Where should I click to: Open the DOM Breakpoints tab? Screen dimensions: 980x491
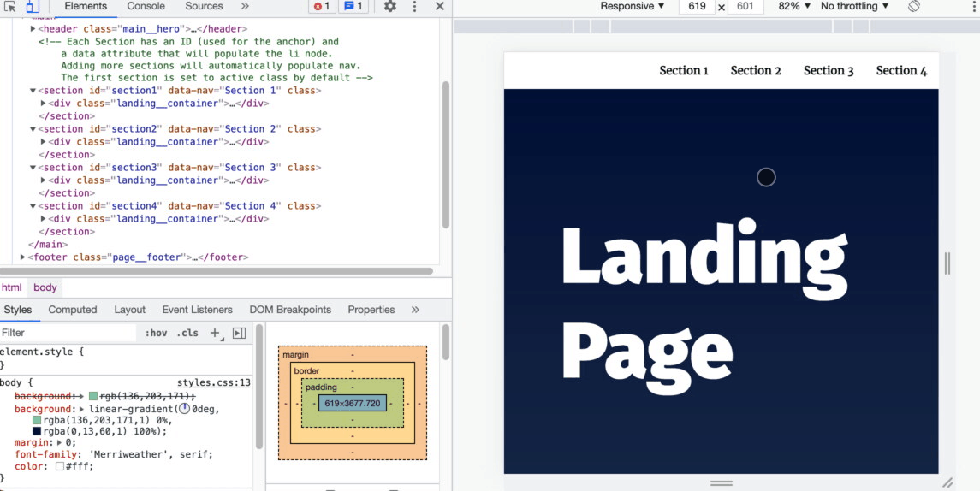click(x=290, y=310)
